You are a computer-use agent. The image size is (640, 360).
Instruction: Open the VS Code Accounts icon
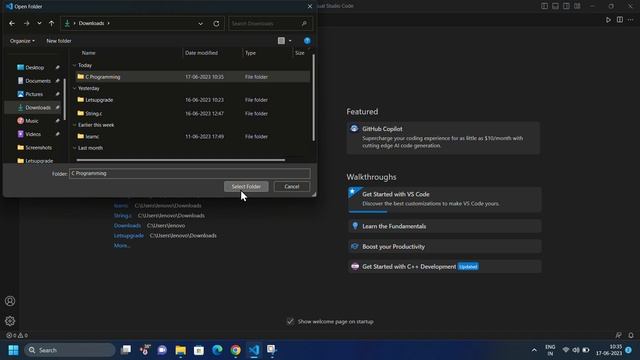tap(10, 301)
